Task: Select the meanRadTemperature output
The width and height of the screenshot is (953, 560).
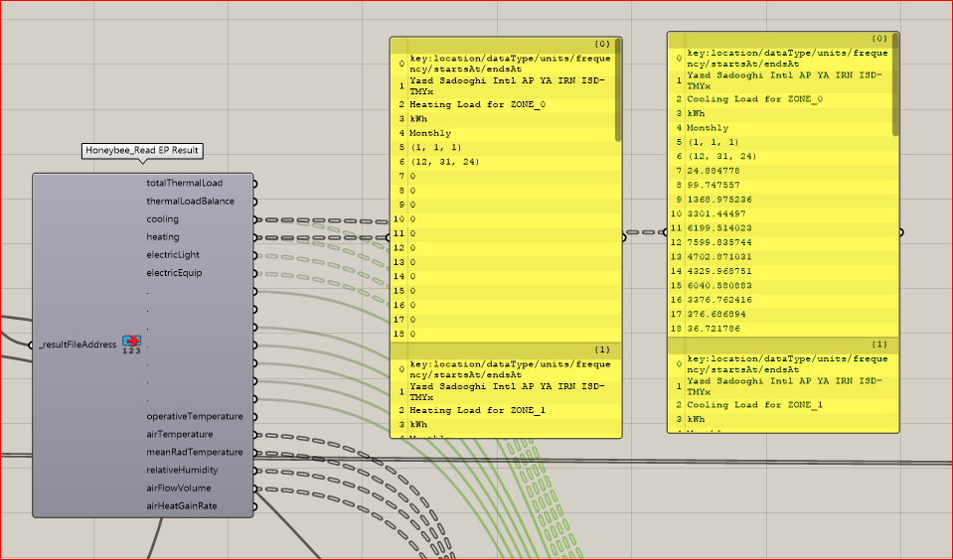Action: click(x=195, y=453)
